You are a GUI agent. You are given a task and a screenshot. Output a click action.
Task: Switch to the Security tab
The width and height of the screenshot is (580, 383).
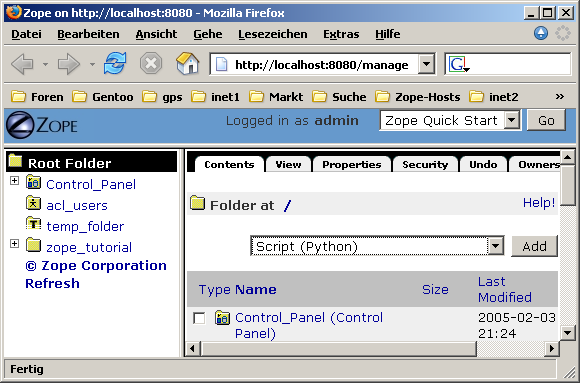pyautogui.click(x=425, y=164)
